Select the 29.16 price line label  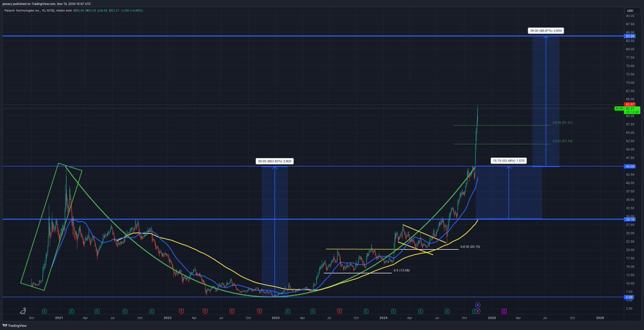coord(630,219)
